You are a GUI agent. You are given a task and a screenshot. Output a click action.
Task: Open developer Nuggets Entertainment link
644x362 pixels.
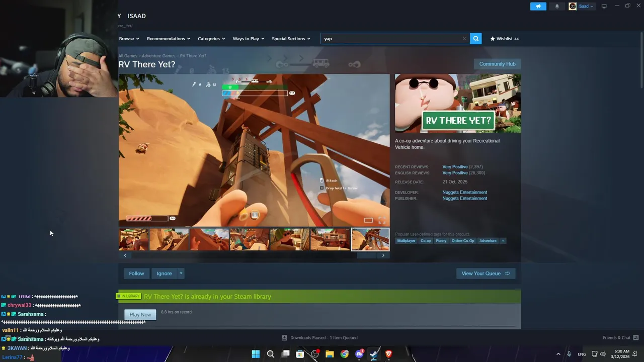pyautogui.click(x=464, y=192)
